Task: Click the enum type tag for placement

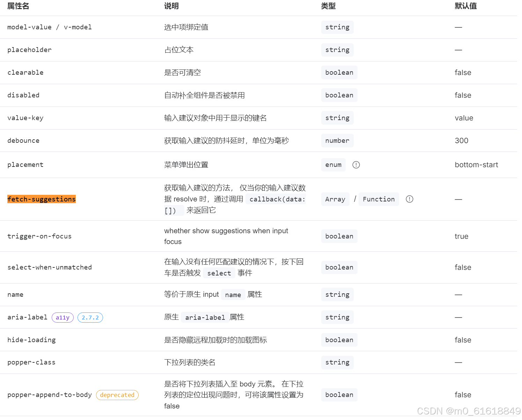Action: tap(333, 164)
